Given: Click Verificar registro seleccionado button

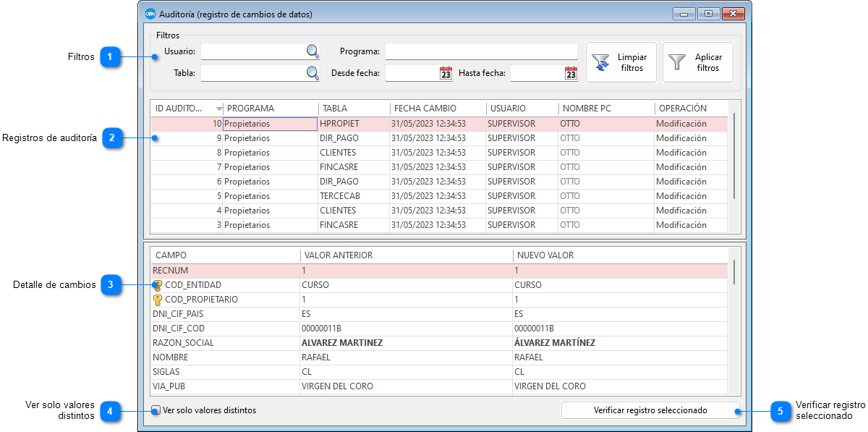Looking at the screenshot, I should [650, 410].
